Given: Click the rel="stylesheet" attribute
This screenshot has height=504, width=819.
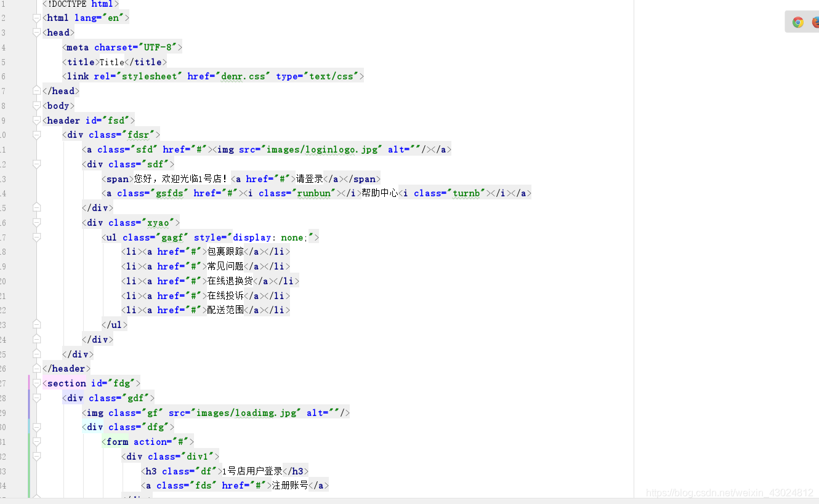Looking at the screenshot, I should (x=138, y=76).
